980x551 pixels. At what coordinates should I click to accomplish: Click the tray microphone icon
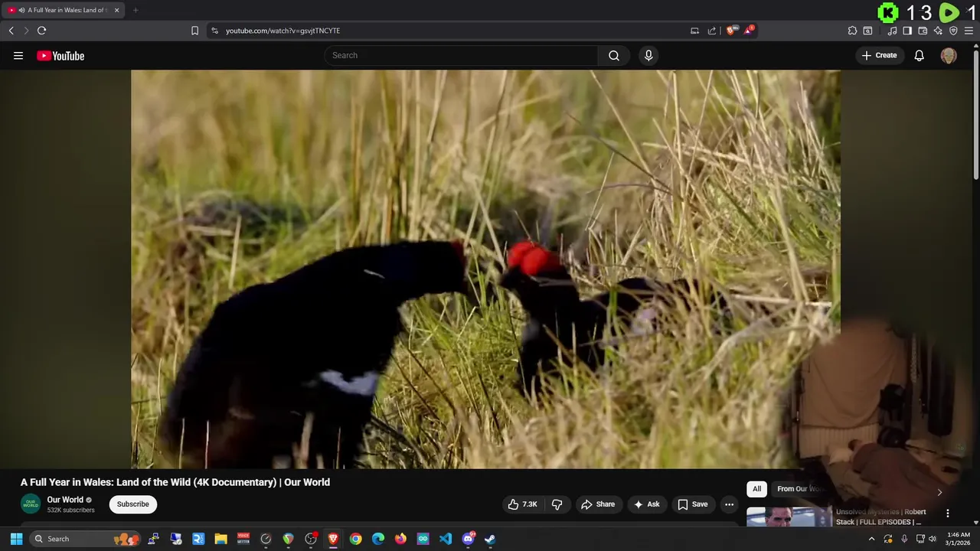click(904, 539)
